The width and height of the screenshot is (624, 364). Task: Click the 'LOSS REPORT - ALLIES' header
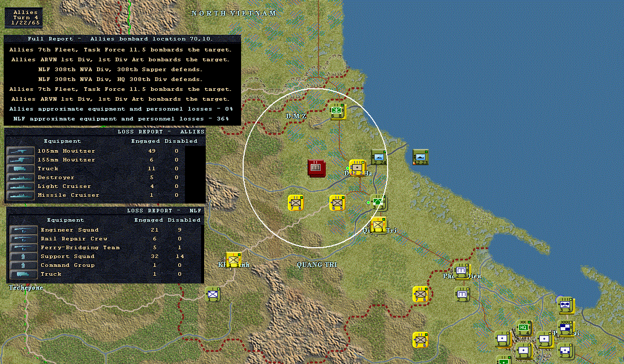click(x=161, y=132)
